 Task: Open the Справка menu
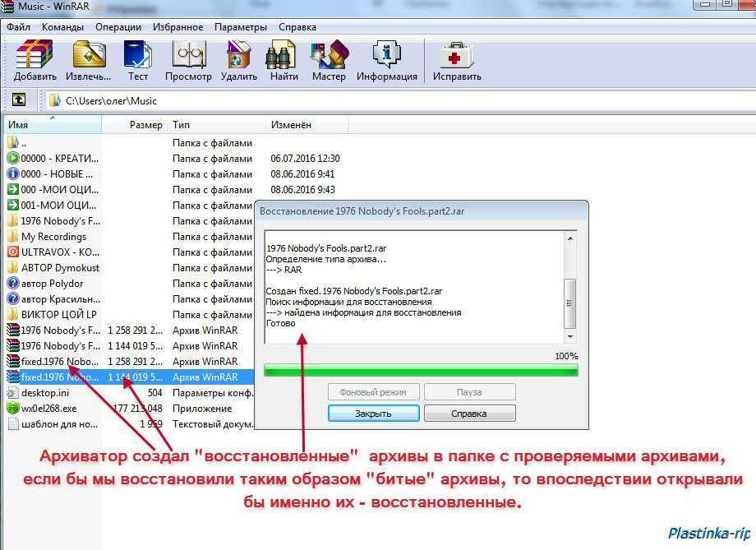click(297, 27)
